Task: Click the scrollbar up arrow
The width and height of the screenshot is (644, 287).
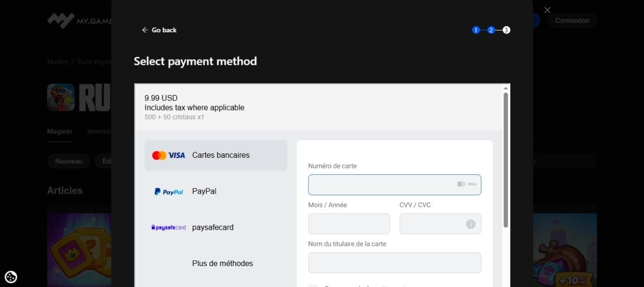Action: [506, 87]
